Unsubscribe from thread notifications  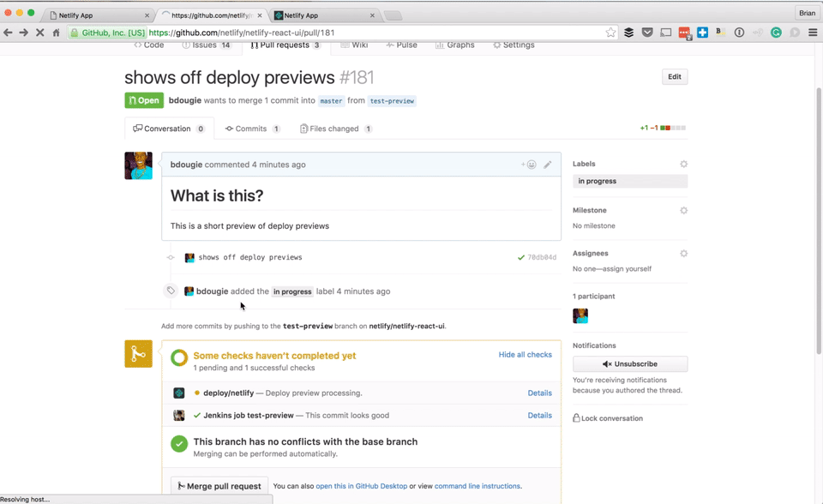tap(629, 363)
